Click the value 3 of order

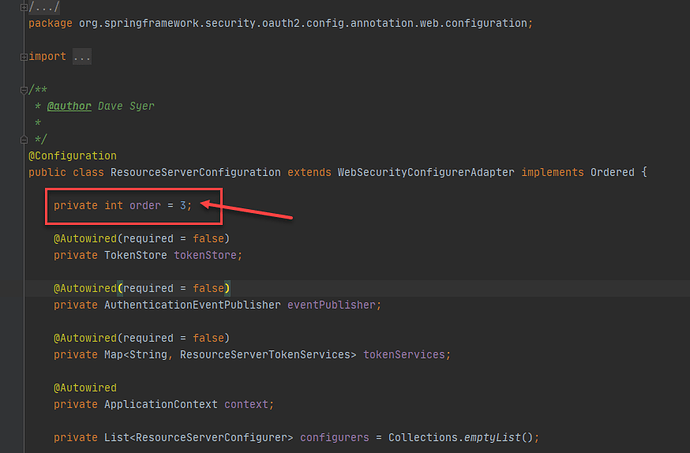(183, 206)
